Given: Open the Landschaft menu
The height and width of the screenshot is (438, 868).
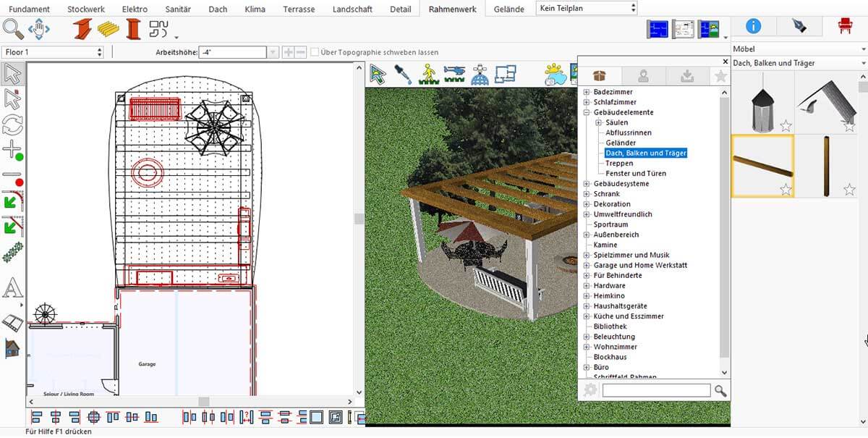Looking at the screenshot, I should [352, 9].
